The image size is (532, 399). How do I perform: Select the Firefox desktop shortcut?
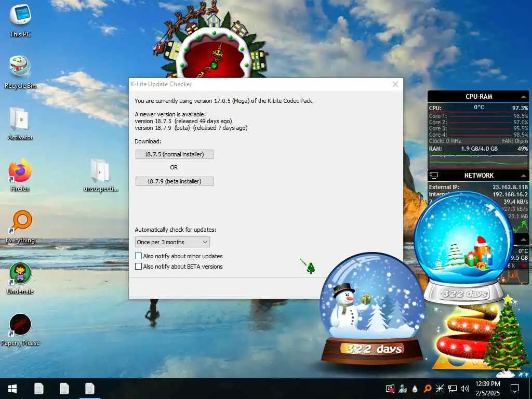point(20,175)
